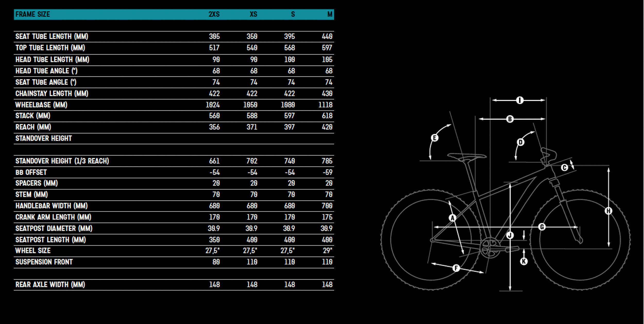Screen dimensions: 644x324
Task: Click the circled C head tube marker
Action: point(564,168)
